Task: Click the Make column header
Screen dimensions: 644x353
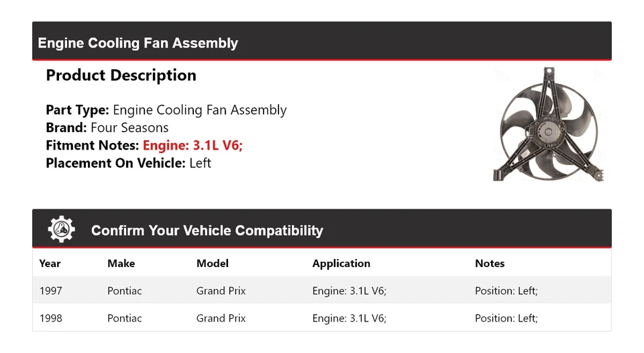Action: tap(121, 263)
